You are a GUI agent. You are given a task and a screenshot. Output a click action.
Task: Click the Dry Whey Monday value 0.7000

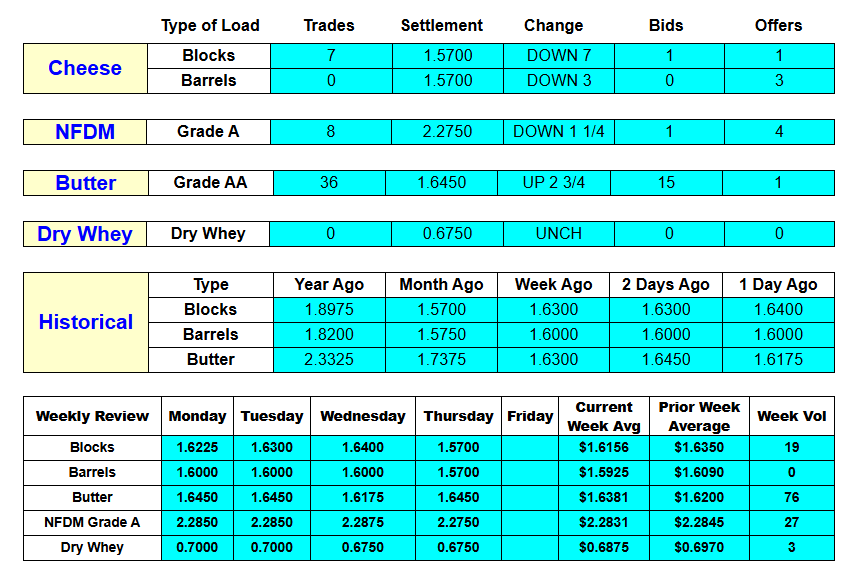197,548
